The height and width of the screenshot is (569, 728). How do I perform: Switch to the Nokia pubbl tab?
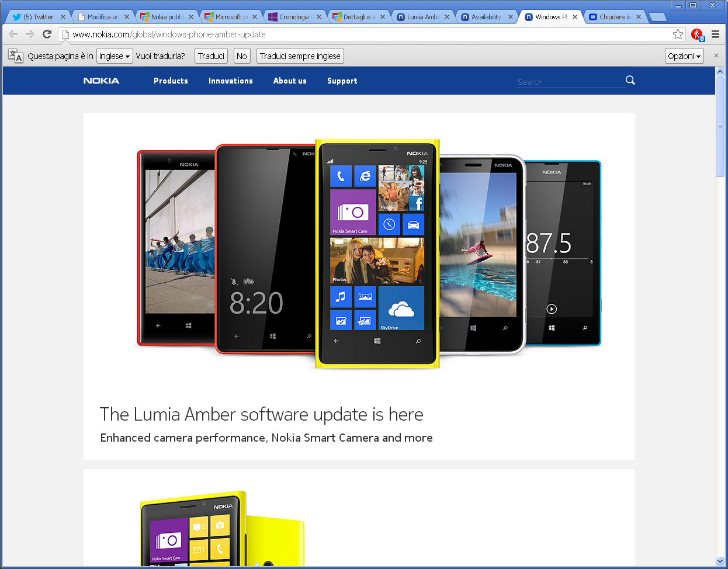click(x=167, y=17)
